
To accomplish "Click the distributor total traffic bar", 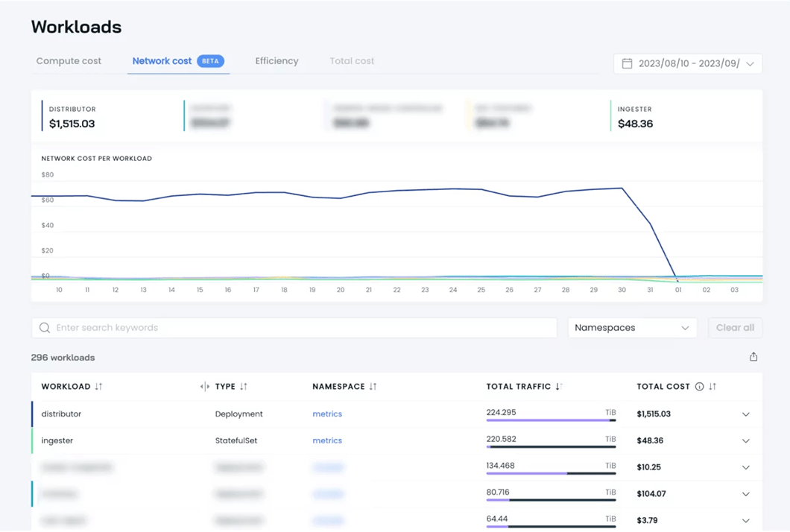I will pos(551,420).
